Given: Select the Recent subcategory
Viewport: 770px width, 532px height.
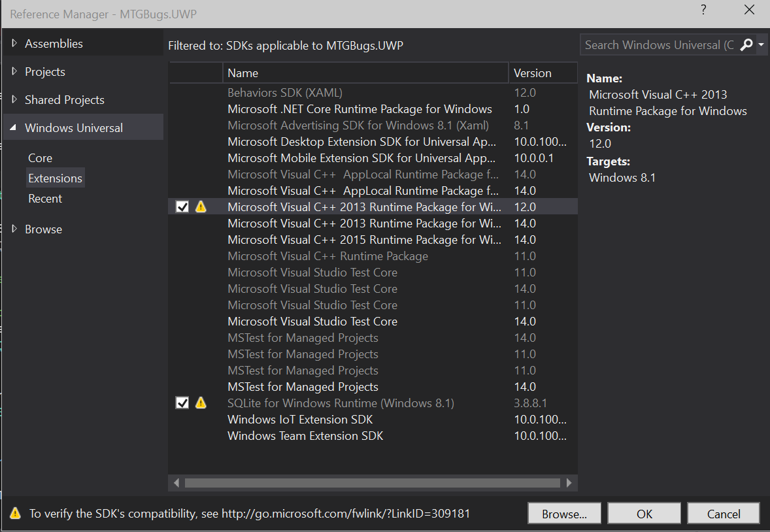Looking at the screenshot, I should click(45, 199).
